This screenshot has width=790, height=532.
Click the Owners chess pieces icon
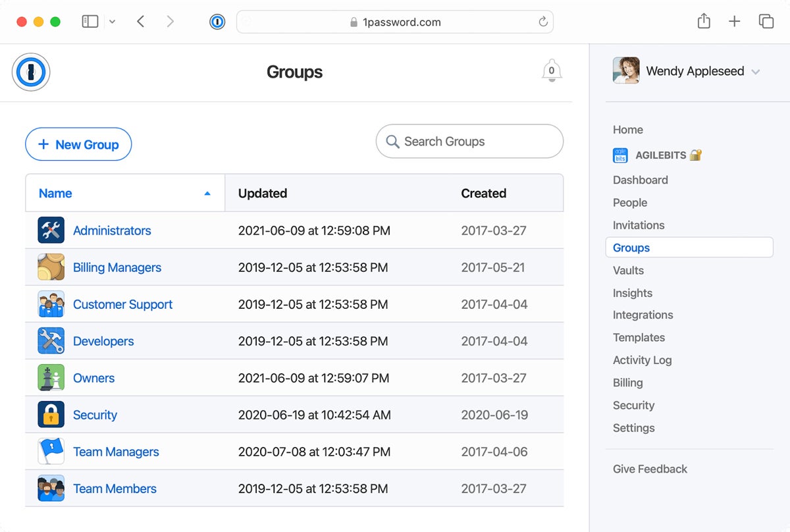[x=51, y=378]
